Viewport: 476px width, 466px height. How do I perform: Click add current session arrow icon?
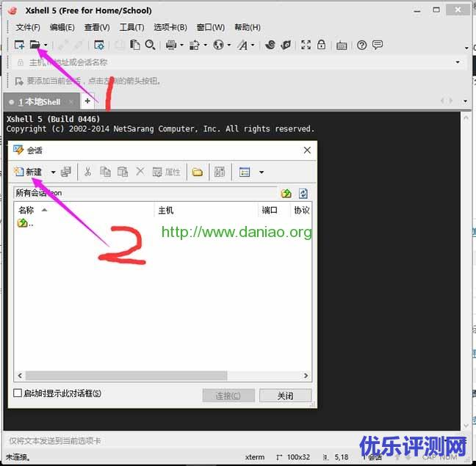(19, 81)
